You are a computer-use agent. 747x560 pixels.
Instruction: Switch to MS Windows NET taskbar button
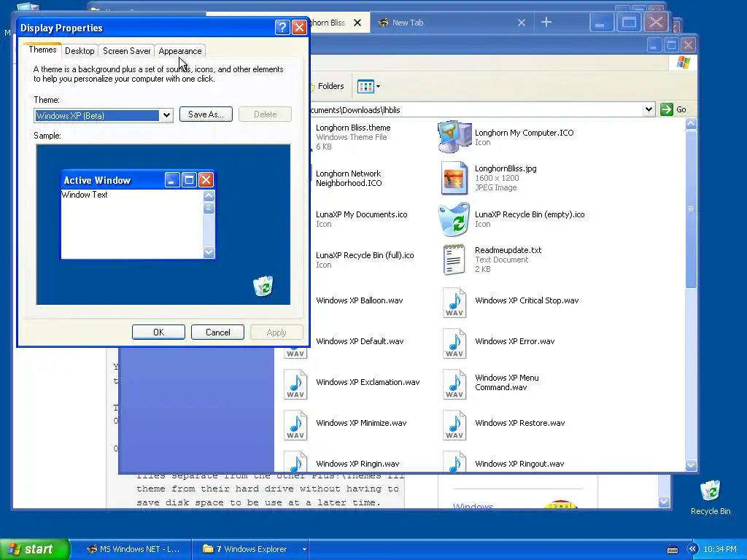pyautogui.click(x=135, y=549)
